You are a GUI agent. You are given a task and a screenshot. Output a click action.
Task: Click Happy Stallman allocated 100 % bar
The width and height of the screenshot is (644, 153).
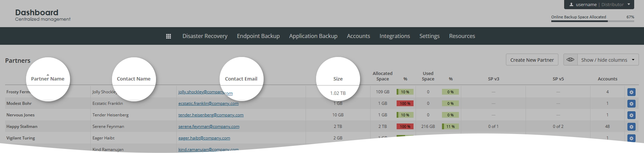405,127
